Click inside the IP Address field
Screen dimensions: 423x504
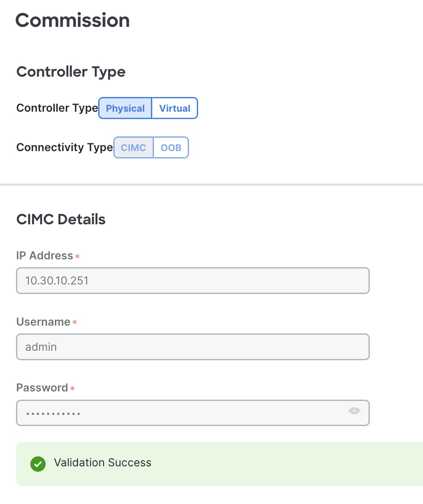[x=192, y=281]
